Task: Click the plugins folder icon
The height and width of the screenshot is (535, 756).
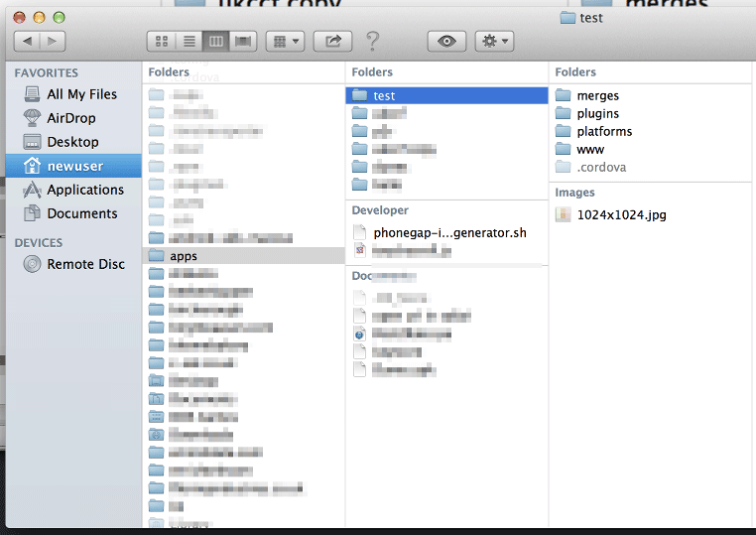Action: (x=563, y=112)
